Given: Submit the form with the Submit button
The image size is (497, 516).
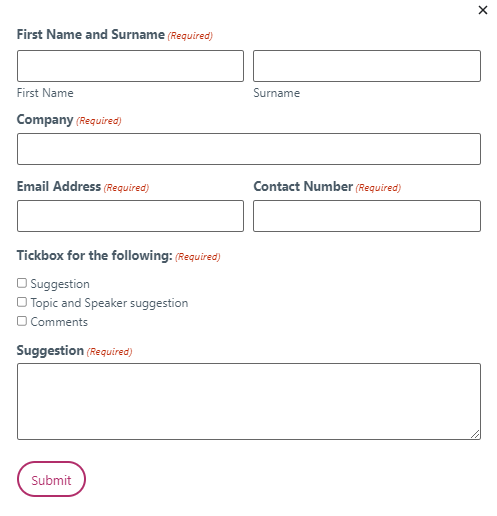Looking at the screenshot, I should (x=51, y=479).
